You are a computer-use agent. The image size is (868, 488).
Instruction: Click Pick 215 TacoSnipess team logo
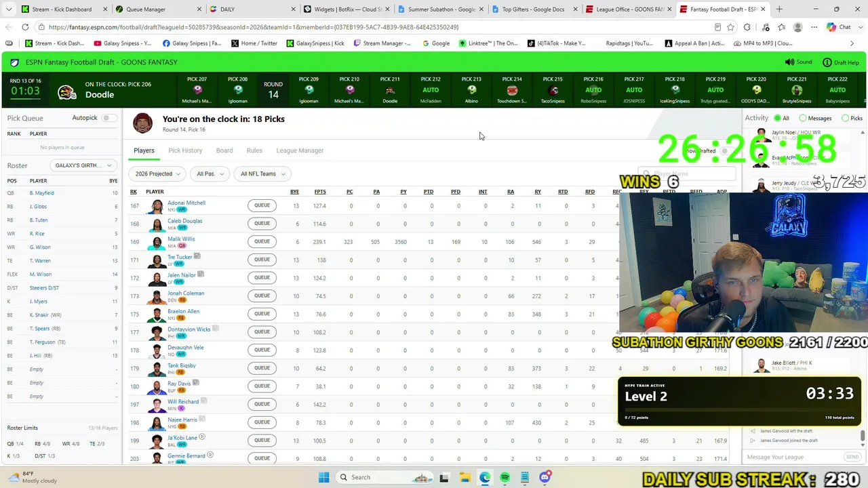tap(553, 90)
